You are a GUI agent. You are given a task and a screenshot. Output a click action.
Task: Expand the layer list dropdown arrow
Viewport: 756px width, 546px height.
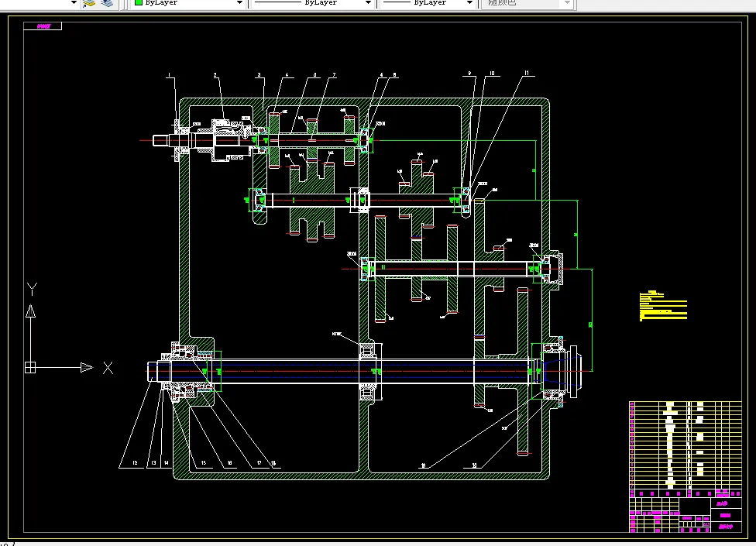pos(74,3)
